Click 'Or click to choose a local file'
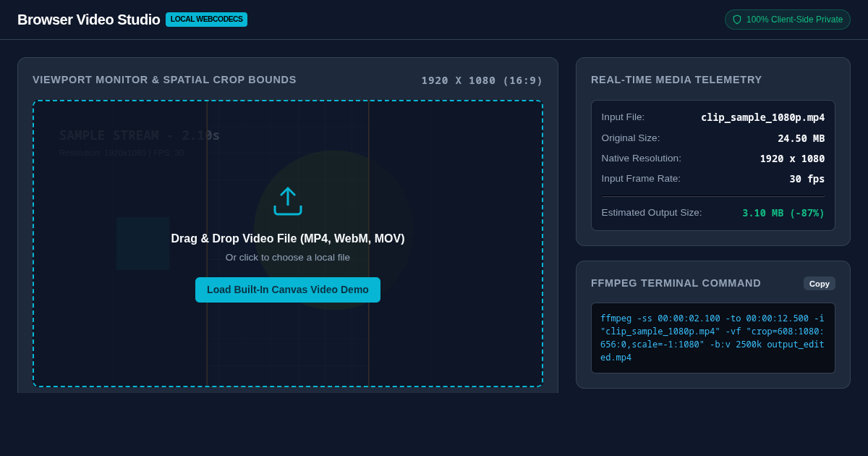868x456 pixels. 288,258
